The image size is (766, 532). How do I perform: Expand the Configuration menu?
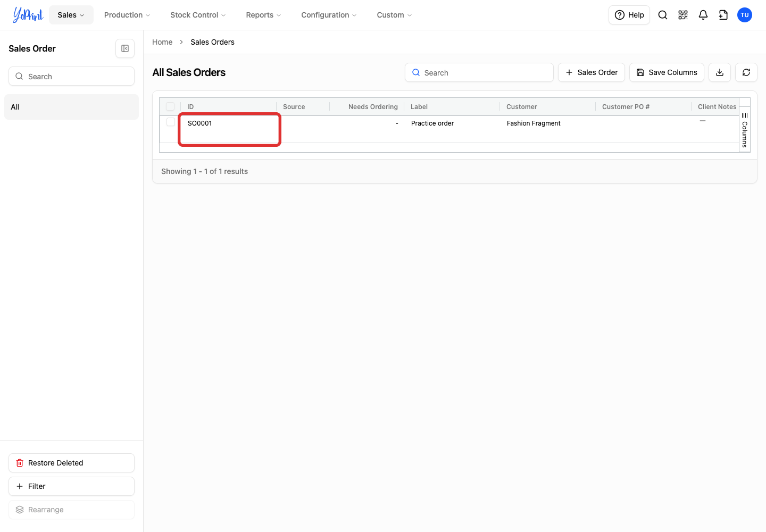coord(329,15)
